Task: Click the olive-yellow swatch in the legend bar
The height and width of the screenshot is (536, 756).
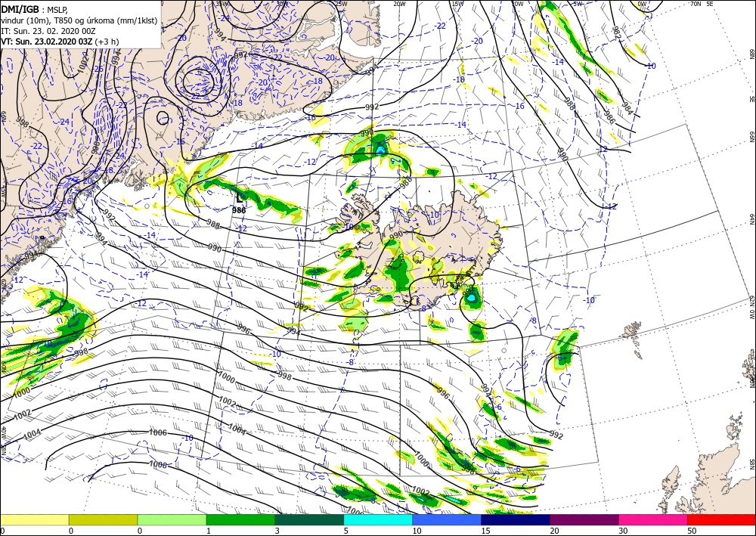Action: (103, 519)
